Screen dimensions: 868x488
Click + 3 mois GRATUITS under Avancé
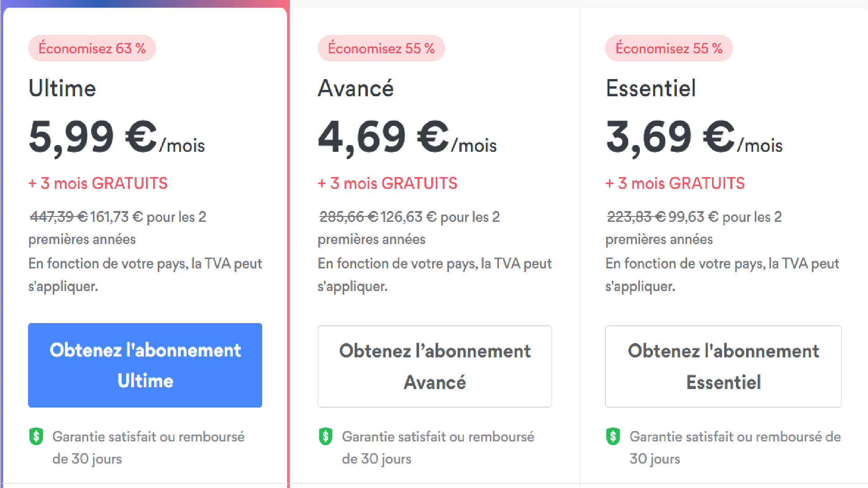[387, 183]
